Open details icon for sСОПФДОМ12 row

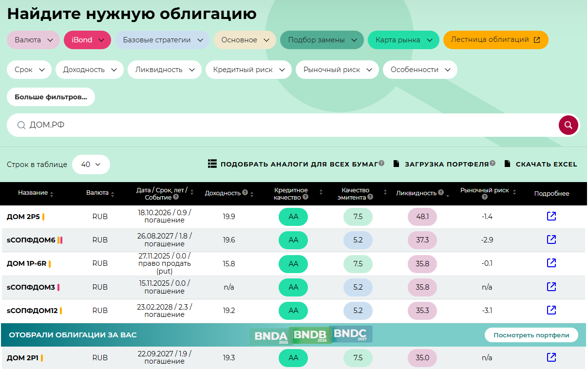tap(551, 310)
